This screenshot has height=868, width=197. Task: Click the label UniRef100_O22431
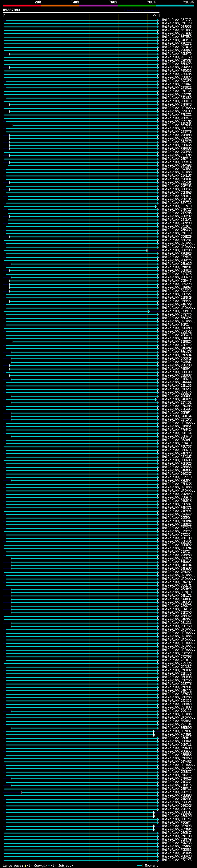pos(177,182)
